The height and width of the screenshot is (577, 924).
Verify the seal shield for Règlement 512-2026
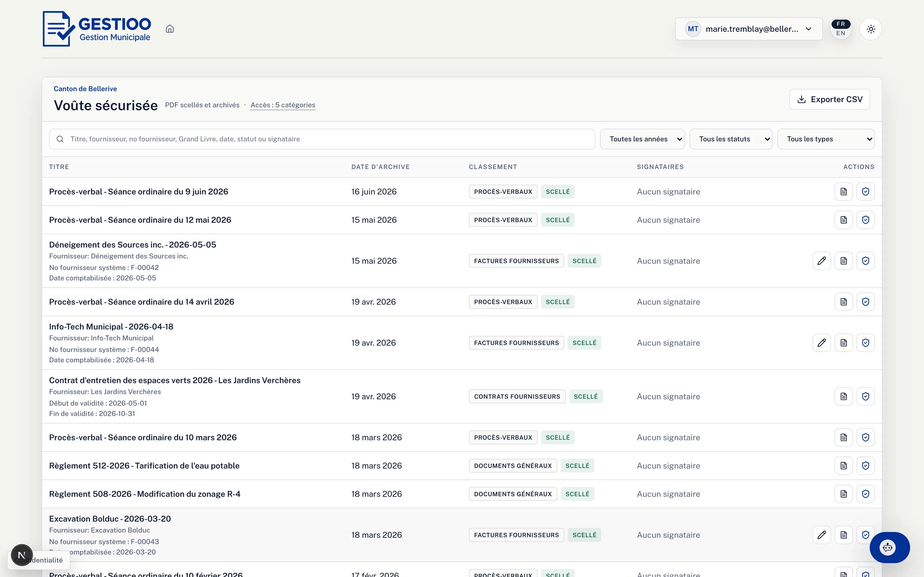865,466
